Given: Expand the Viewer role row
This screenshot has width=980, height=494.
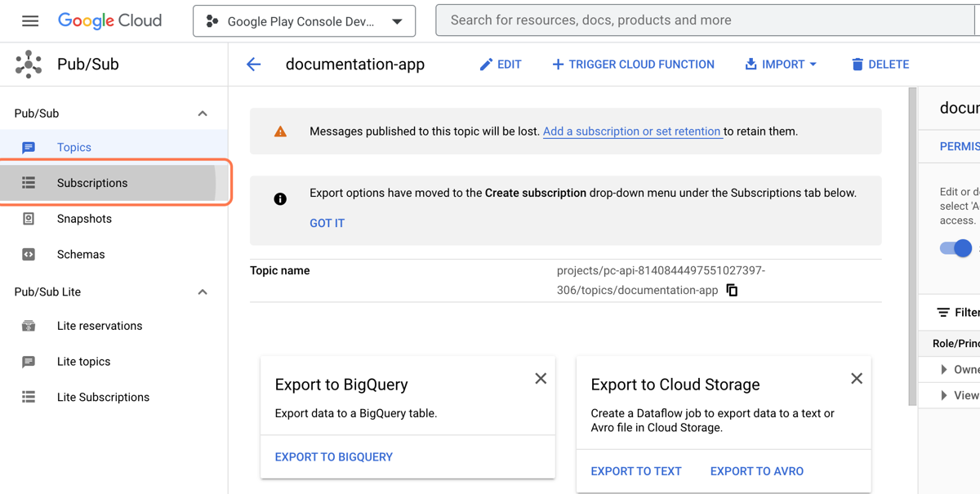Looking at the screenshot, I should tap(944, 395).
